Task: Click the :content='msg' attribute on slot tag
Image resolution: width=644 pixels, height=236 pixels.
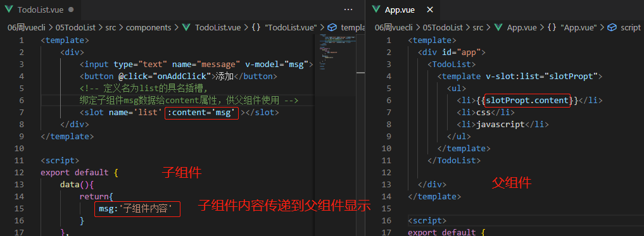Action: (x=201, y=113)
